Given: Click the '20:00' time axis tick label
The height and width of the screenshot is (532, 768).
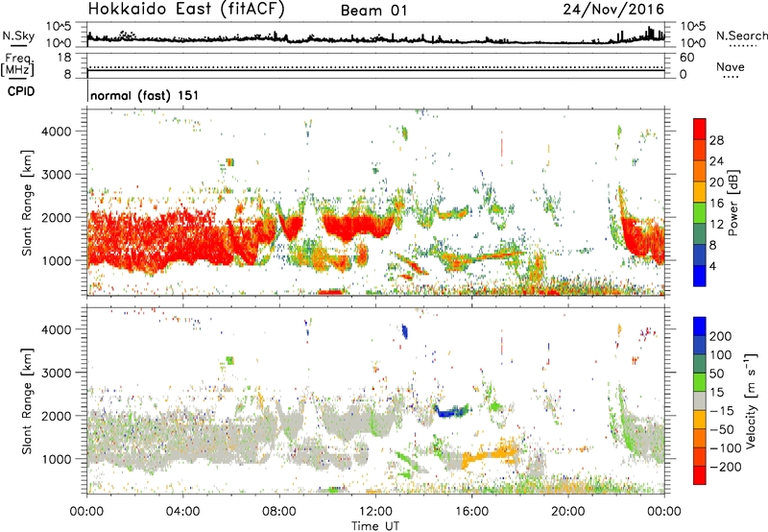Looking at the screenshot, I should tap(568, 512).
